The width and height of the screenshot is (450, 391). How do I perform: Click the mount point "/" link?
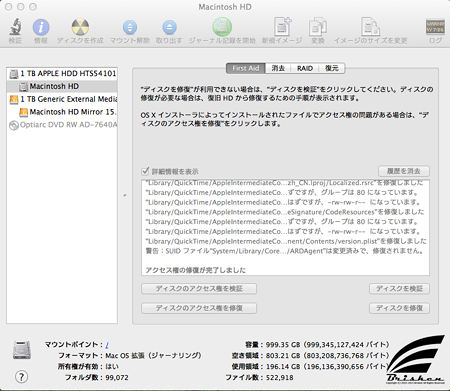(x=107, y=345)
